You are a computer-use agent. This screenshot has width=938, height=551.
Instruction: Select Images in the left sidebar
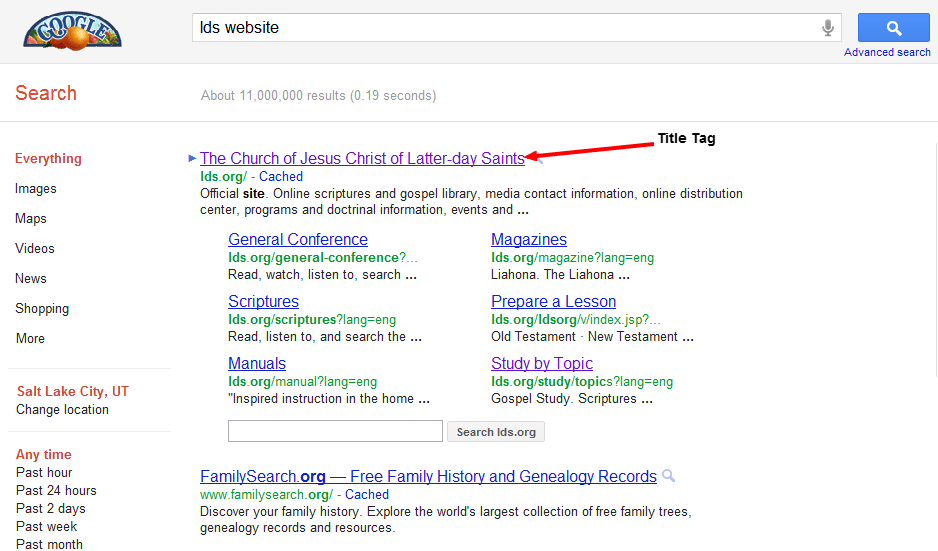tap(36, 189)
